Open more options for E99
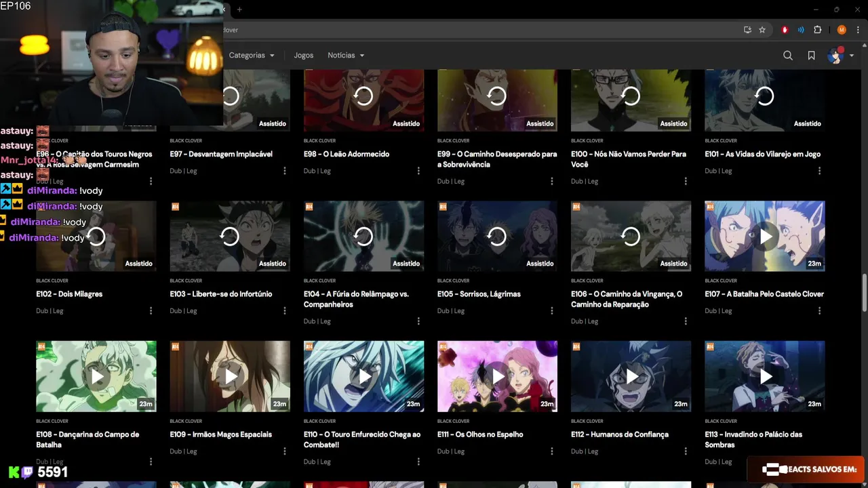868x488 pixels. click(x=552, y=181)
